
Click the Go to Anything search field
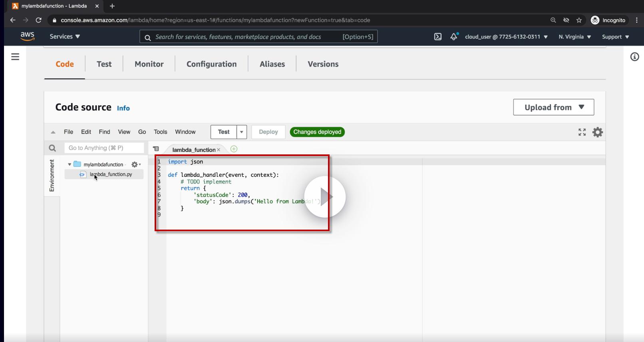pos(104,148)
